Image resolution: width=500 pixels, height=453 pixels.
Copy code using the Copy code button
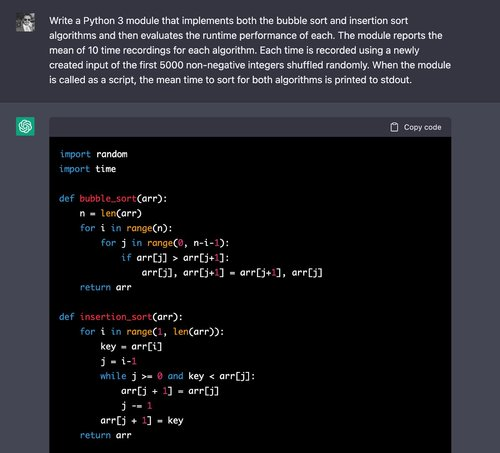click(416, 127)
